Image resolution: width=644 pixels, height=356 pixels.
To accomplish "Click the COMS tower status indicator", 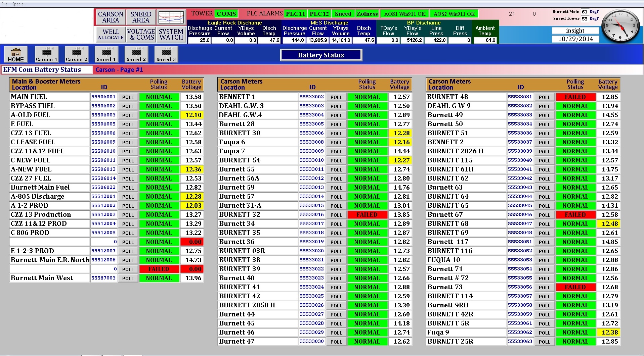I will point(226,14).
